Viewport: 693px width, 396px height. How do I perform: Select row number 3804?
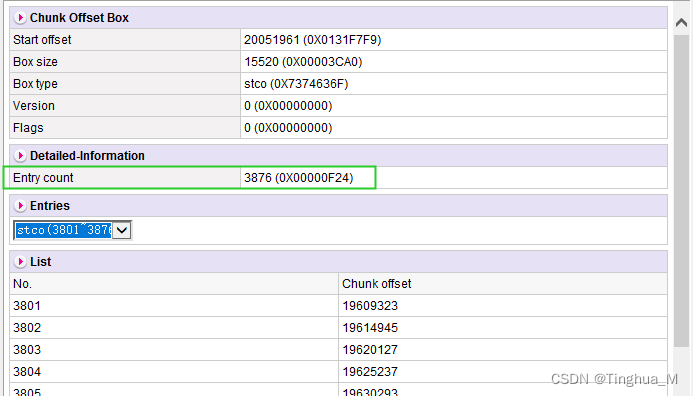click(27, 372)
